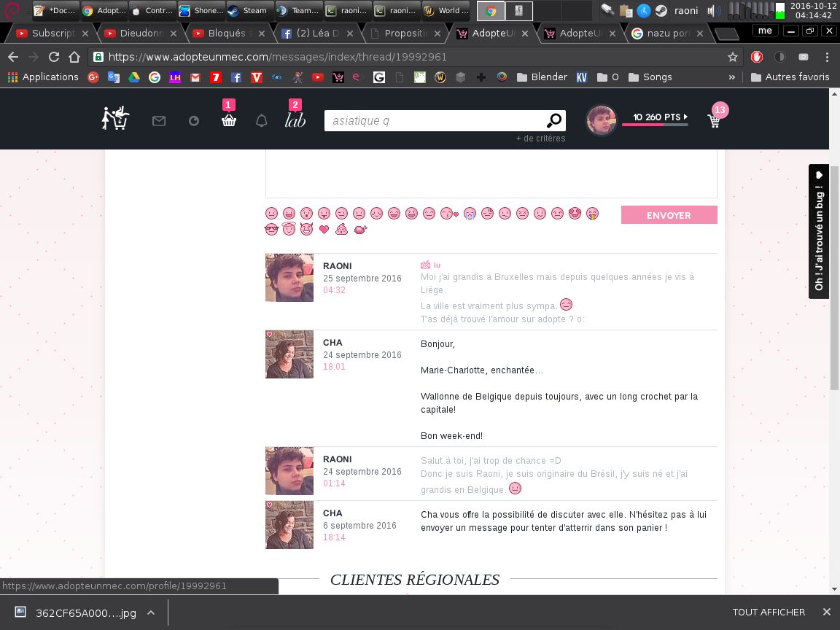840x630 pixels.
Task: Send the message with ENVOYER
Action: coord(669,215)
